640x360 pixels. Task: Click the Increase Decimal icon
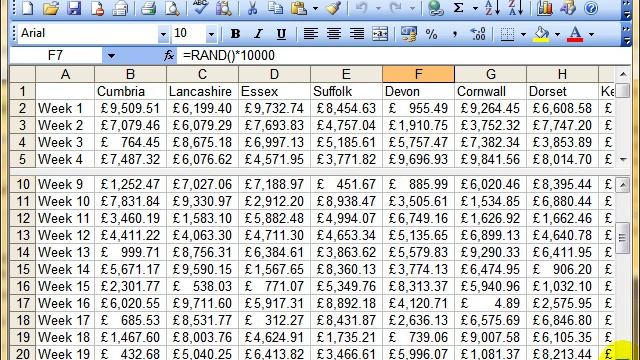click(478, 34)
